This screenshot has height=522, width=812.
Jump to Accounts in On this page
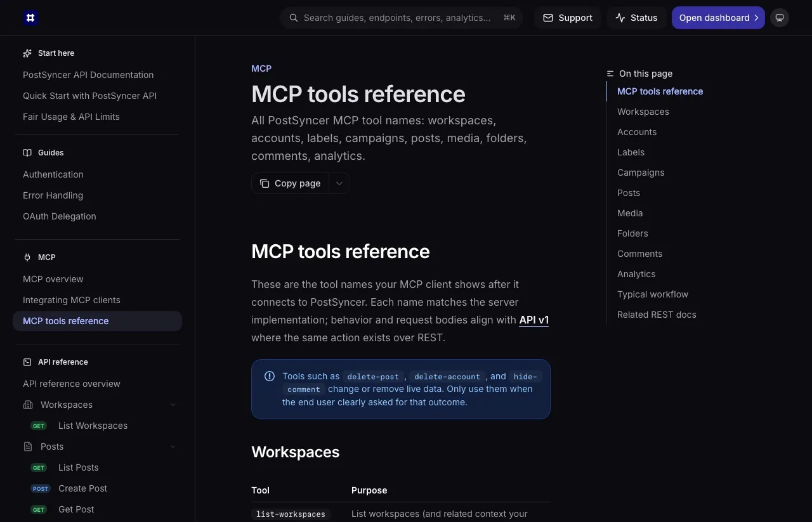click(x=637, y=132)
